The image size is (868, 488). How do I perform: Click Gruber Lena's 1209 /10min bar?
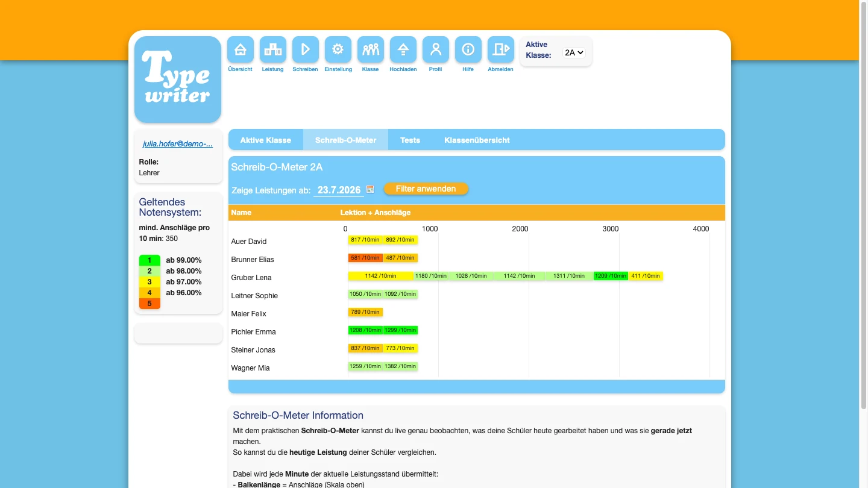tap(611, 276)
